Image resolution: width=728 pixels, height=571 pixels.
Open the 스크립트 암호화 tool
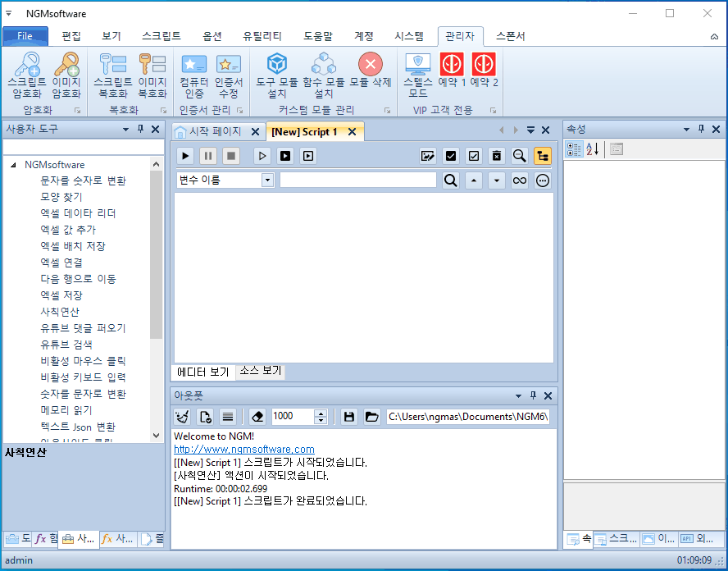click(27, 75)
